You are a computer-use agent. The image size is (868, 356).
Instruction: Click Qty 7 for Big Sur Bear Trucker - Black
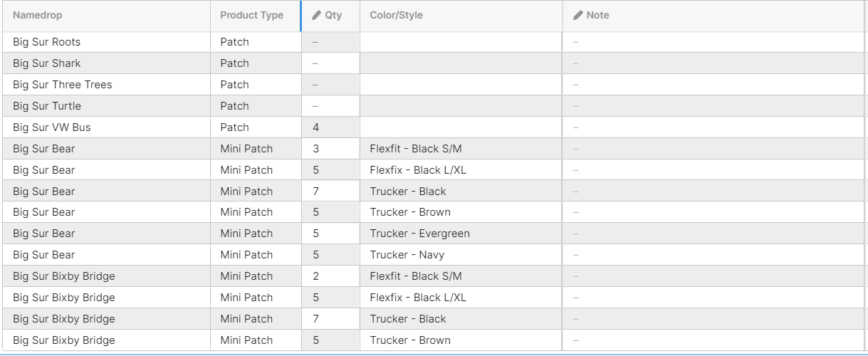point(330,192)
